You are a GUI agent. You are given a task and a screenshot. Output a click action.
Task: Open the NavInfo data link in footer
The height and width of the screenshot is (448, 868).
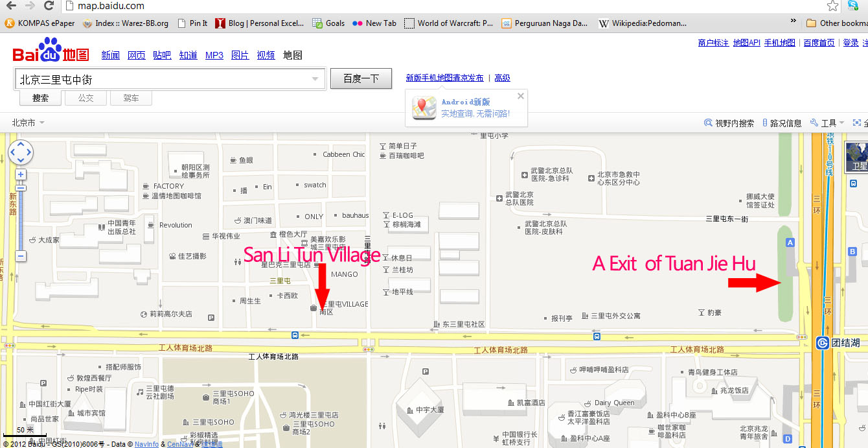[x=147, y=444]
